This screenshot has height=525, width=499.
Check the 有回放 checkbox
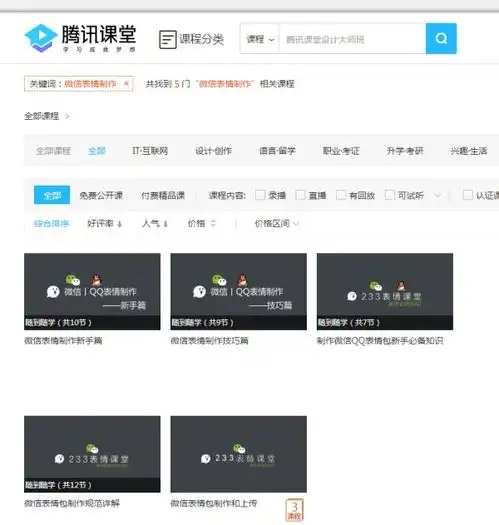pyautogui.click(x=341, y=195)
